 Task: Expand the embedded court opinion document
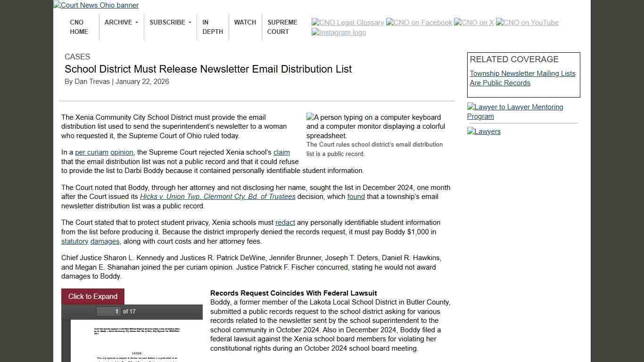click(92, 296)
